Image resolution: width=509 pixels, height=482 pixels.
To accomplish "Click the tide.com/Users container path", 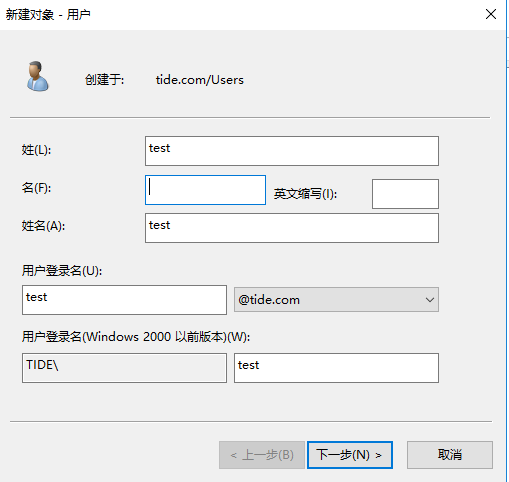I will (200, 80).
